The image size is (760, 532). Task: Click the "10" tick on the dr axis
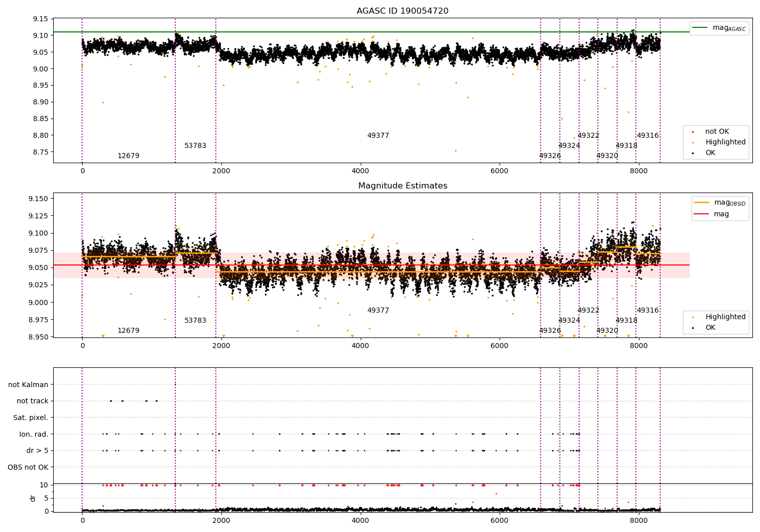(45, 485)
